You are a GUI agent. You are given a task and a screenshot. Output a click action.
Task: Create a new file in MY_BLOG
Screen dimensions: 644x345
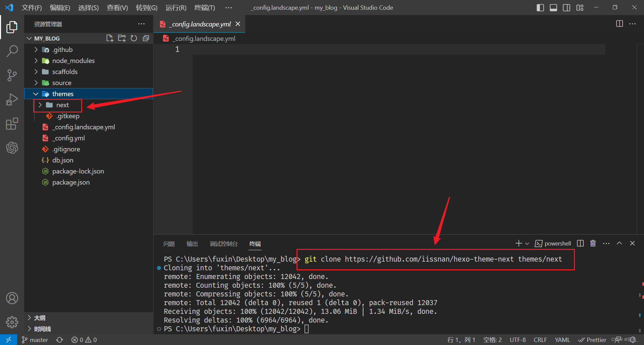click(110, 38)
